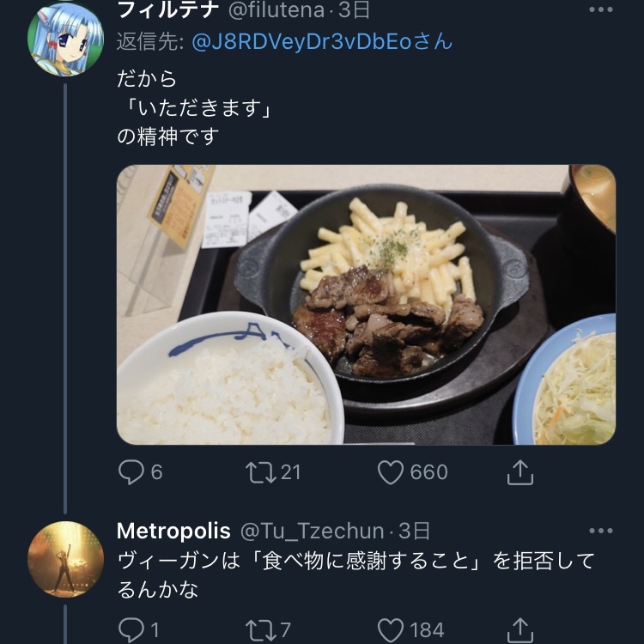
Task: Open @Tu_Tzechun handle
Action: pyautogui.click(x=313, y=531)
